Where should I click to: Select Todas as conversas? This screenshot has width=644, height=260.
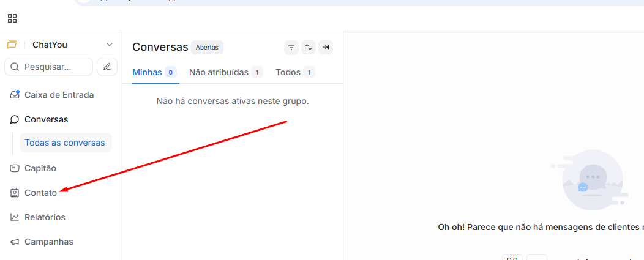click(x=65, y=143)
